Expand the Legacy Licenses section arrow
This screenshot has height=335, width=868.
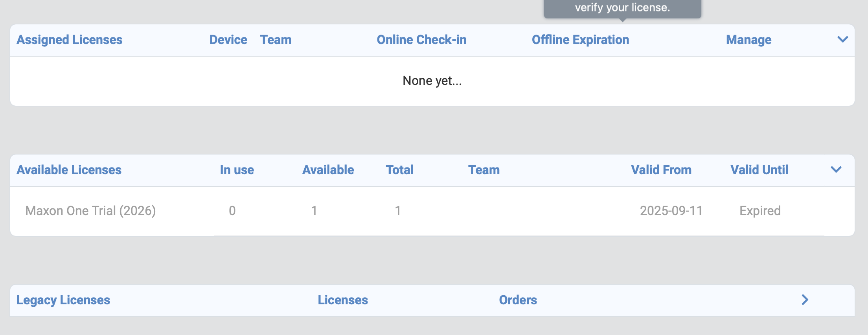pos(805,300)
